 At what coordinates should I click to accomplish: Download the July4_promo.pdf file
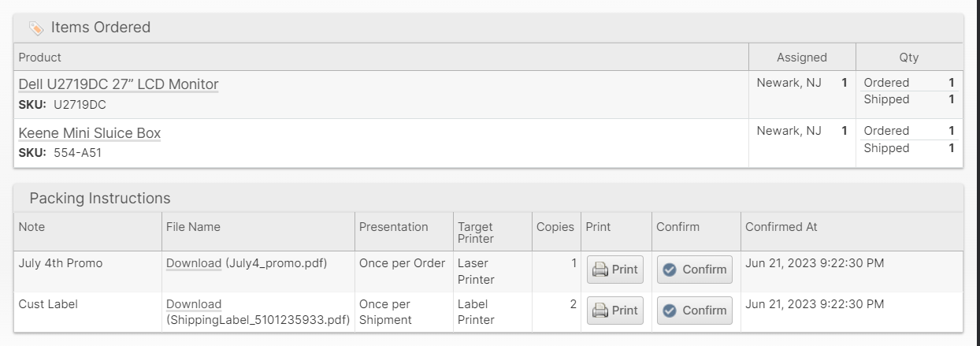click(x=194, y=263)
